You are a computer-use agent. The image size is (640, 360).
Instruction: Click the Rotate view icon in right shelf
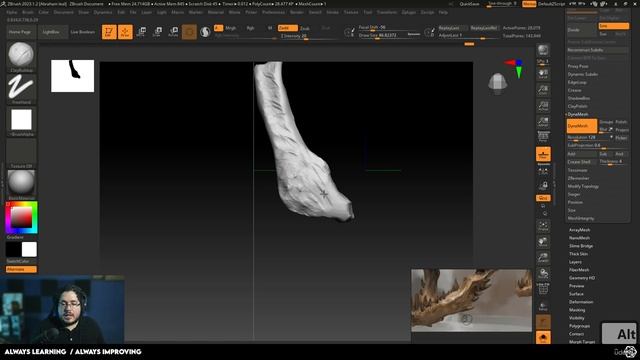tap(543, 273)
